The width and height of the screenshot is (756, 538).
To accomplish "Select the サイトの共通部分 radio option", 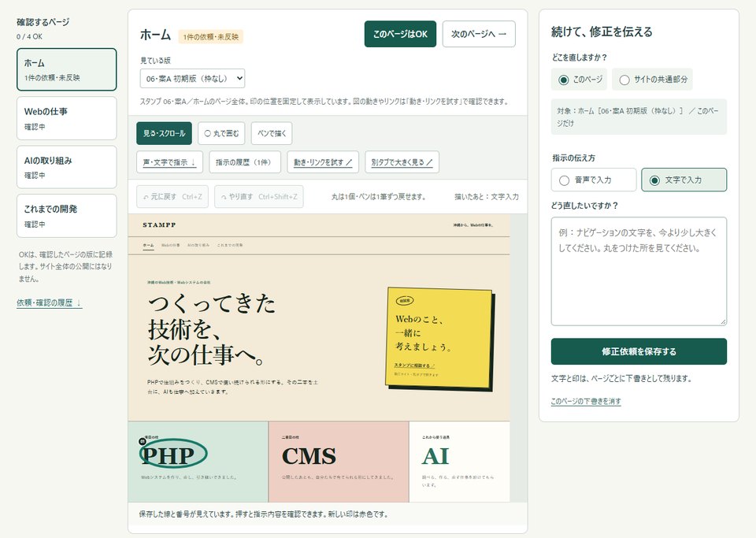I will [652, 80].
